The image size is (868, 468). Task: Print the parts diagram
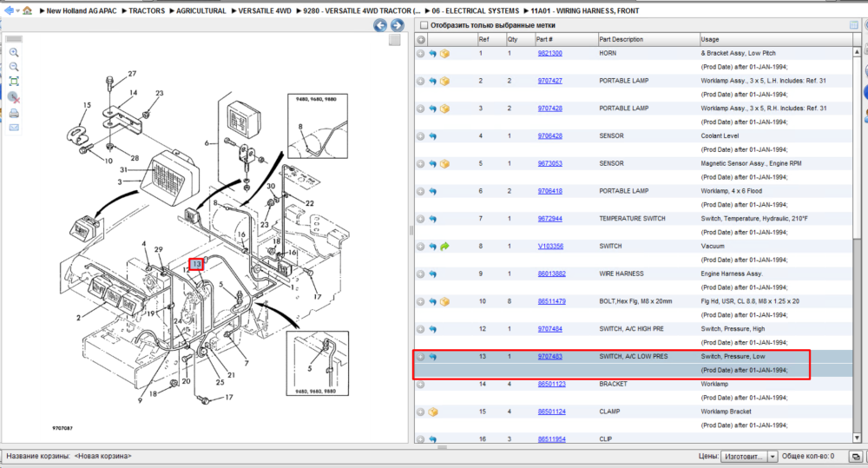(x=14, y=113)
